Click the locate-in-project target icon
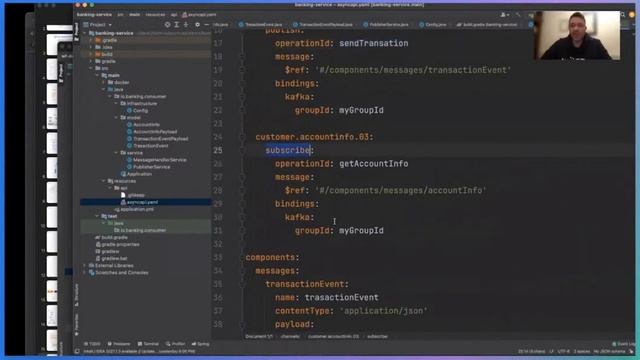 click(x=167, y=25)
